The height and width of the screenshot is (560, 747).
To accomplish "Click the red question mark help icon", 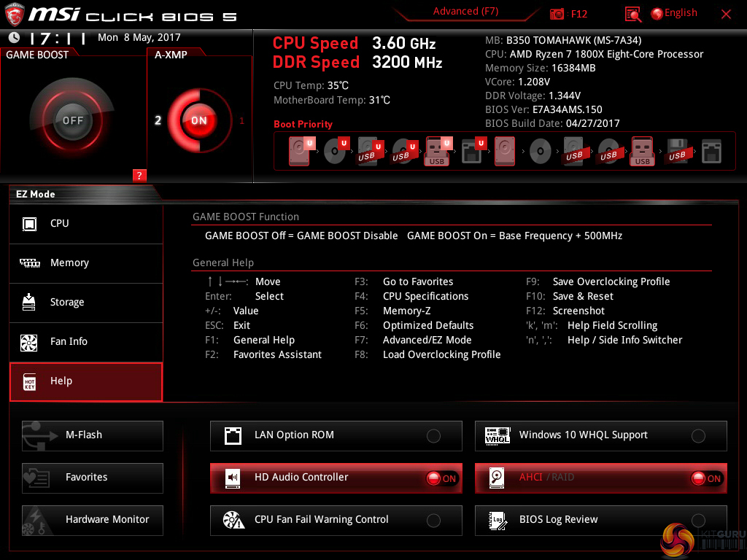I will (140, 175).
